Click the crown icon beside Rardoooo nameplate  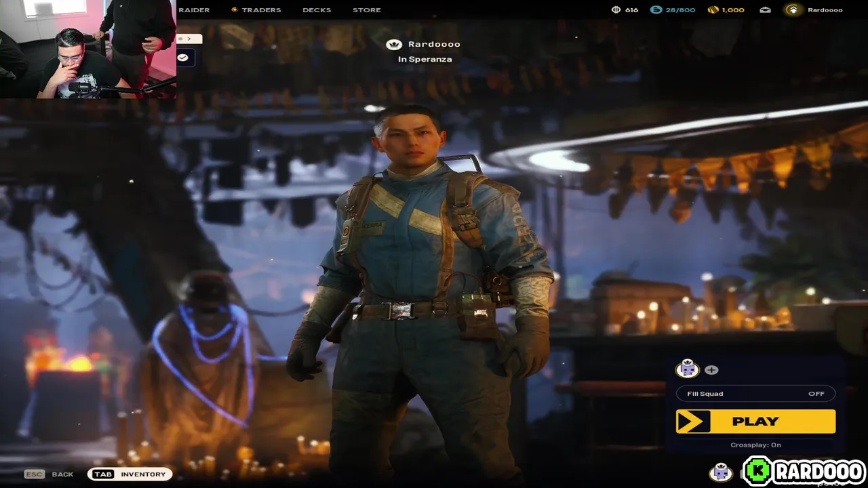[393, 45]
